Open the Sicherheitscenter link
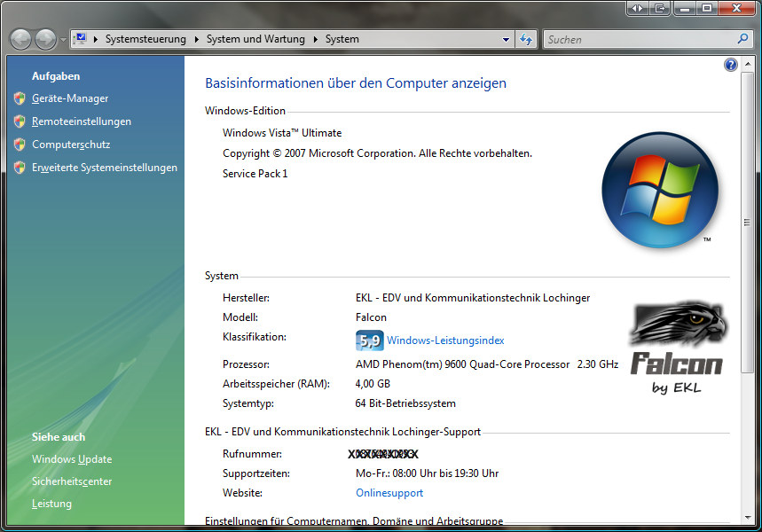The height and width of the screenshot is (532, 762). pos(72,481)
